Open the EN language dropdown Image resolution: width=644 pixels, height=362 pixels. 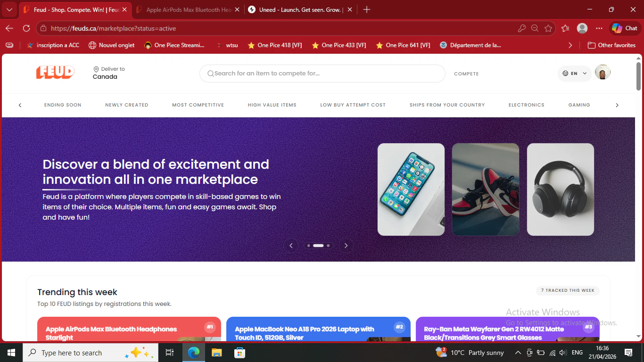pyautogui.click(x=574, y=74)
